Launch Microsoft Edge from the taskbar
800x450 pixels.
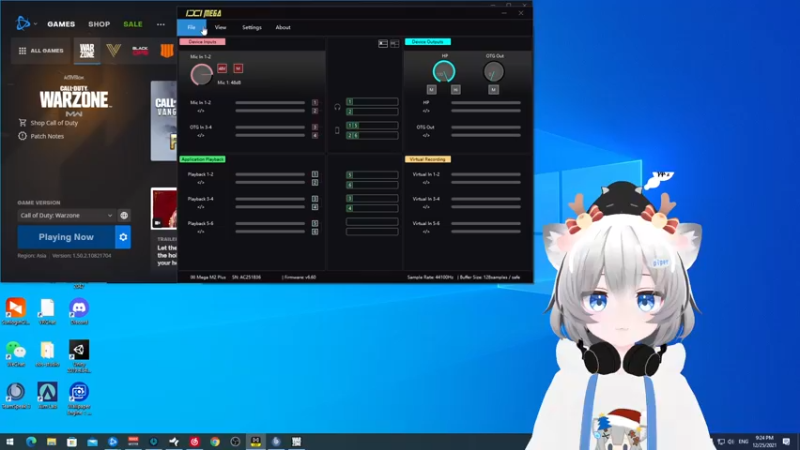click(31, 442)
